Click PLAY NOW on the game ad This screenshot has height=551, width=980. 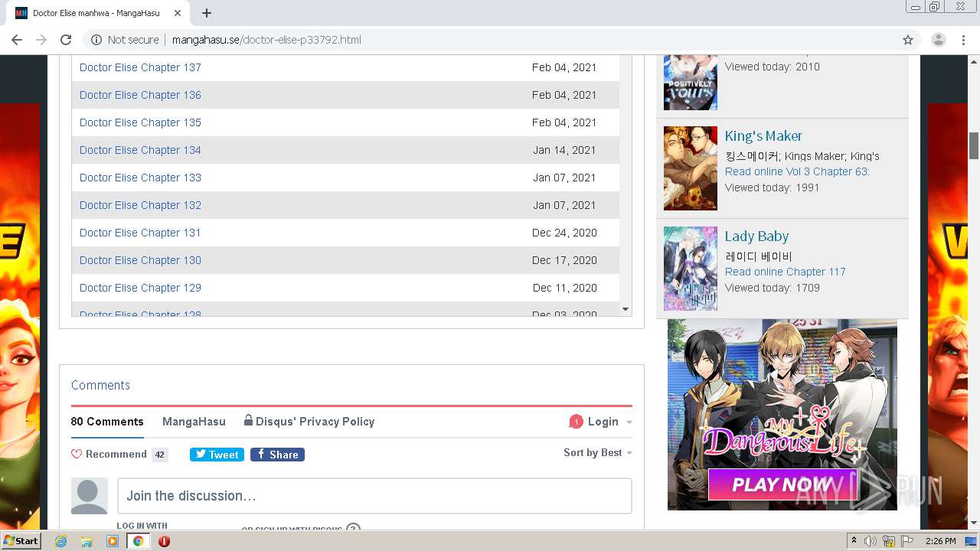click(781, 484)
